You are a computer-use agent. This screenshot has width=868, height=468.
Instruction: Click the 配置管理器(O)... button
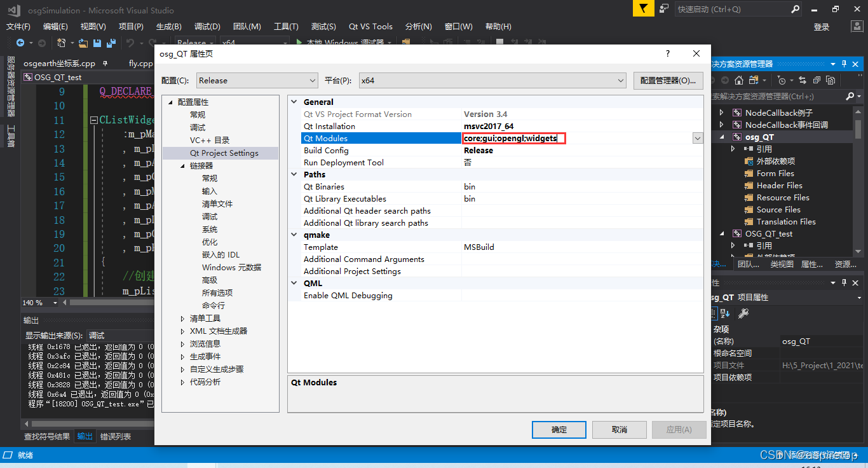pyautogui.click(x=668, y=81)
